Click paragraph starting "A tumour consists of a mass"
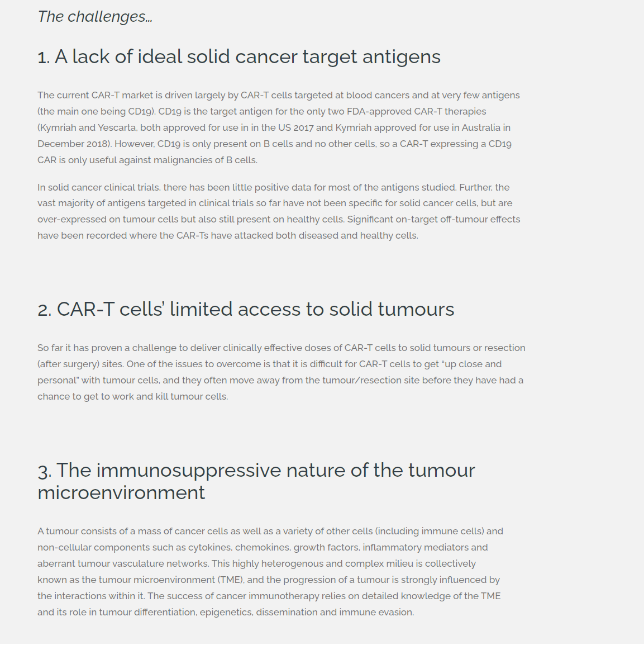 [x=270, y=572]
